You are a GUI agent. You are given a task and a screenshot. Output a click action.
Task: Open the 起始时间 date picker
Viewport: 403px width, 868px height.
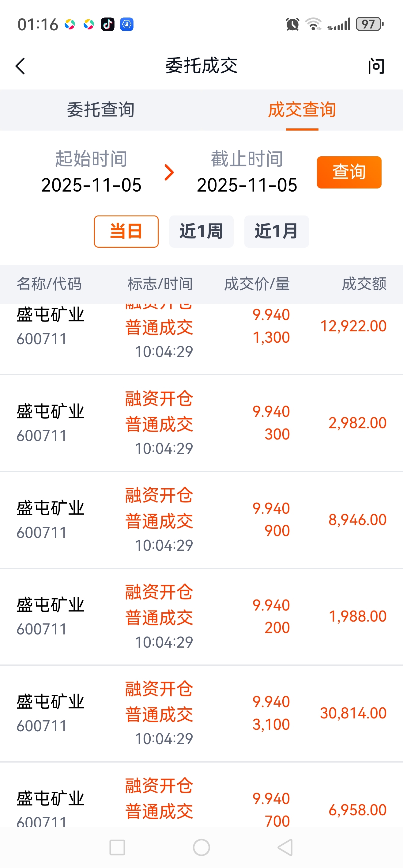click(91, 172)
